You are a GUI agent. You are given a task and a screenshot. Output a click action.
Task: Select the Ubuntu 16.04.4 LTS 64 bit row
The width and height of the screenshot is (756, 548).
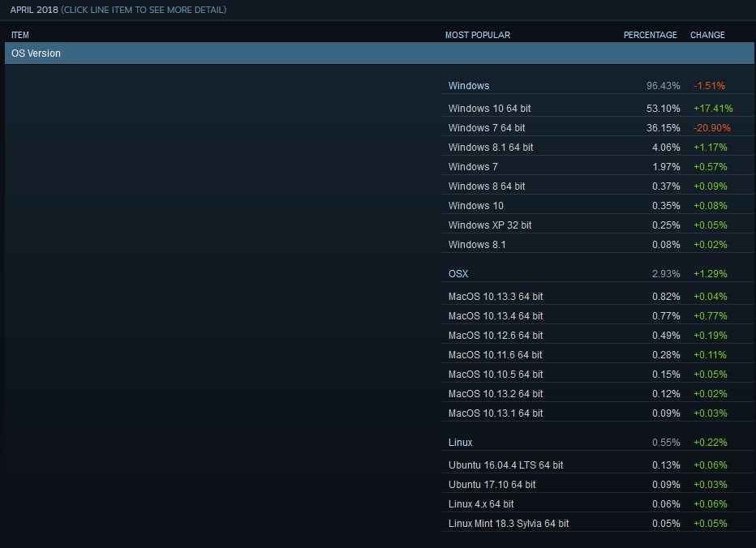(598, 465)
